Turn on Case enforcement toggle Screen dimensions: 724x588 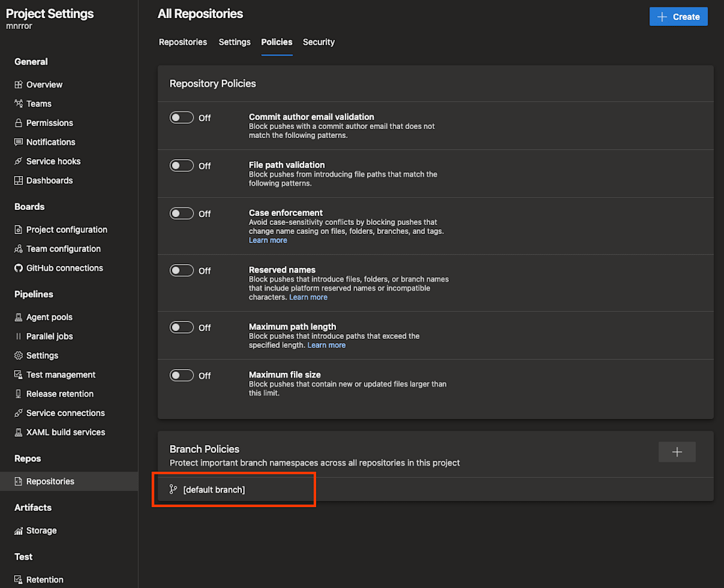(x=182, y=213)
